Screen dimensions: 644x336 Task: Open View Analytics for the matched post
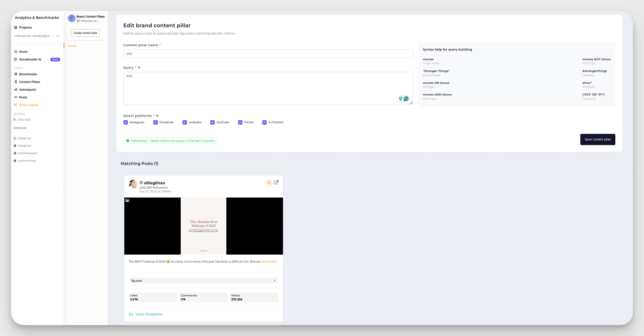[x=149, y=314]
